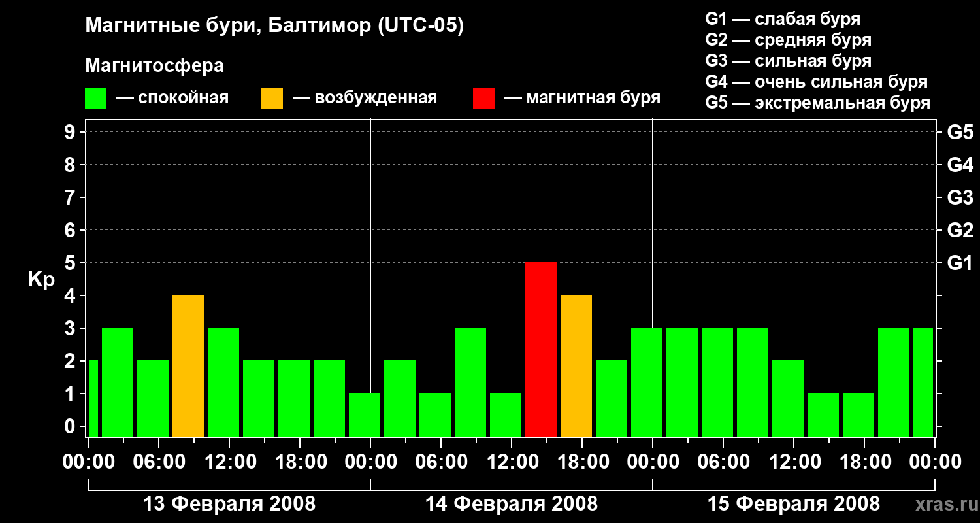Click the 'G3 — сильная буря' legend line
The height and width of the screenshot is (523, 980).
788,61
